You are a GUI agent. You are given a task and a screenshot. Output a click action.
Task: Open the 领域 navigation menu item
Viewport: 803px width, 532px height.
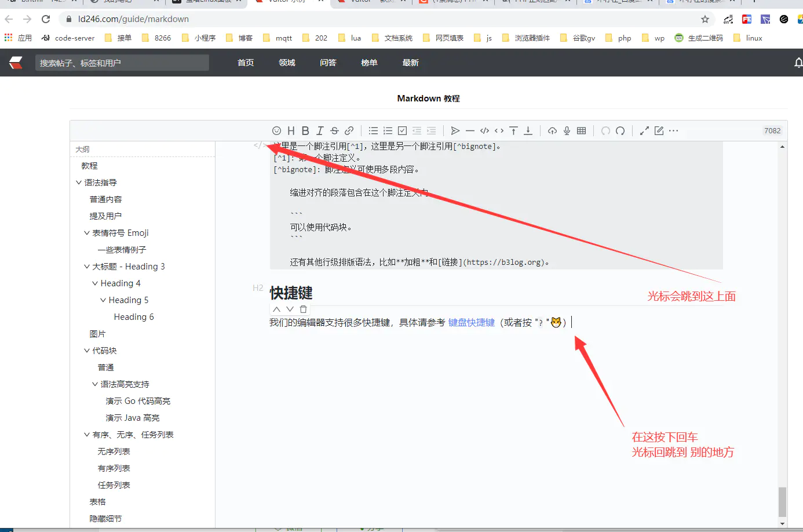[287, 63]
